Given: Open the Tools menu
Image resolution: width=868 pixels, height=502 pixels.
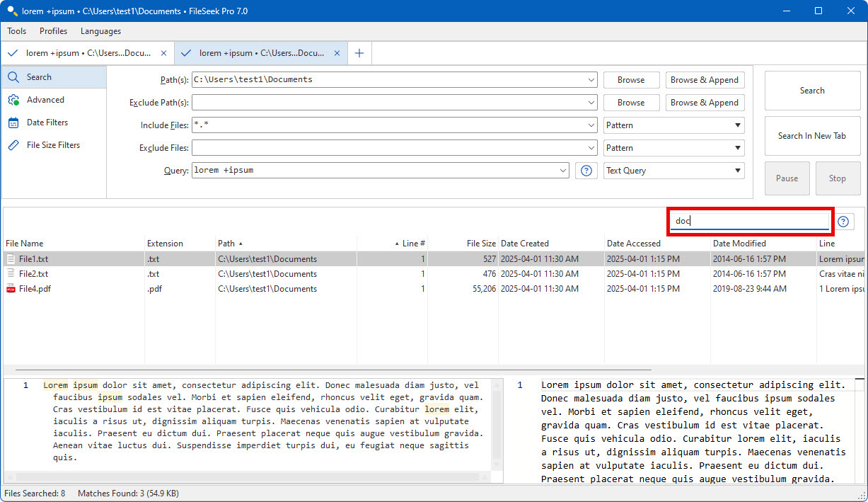Looking at the screenshot, I should pyautogui.click(x=17, y=31).
